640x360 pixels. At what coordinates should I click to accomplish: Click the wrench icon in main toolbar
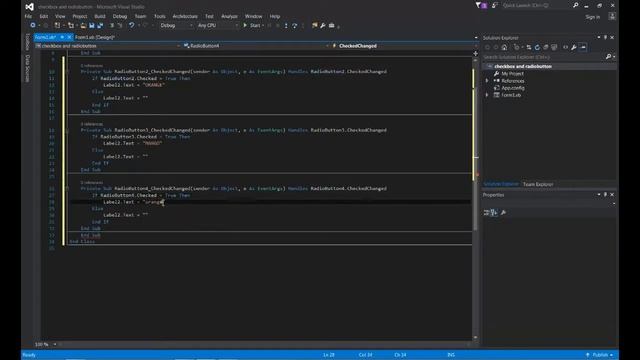coord(323,26)
